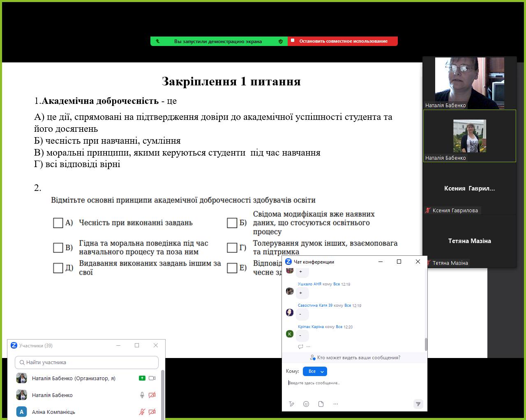Open the 'Все' recipient dropdown in chat

click(315, 371)
